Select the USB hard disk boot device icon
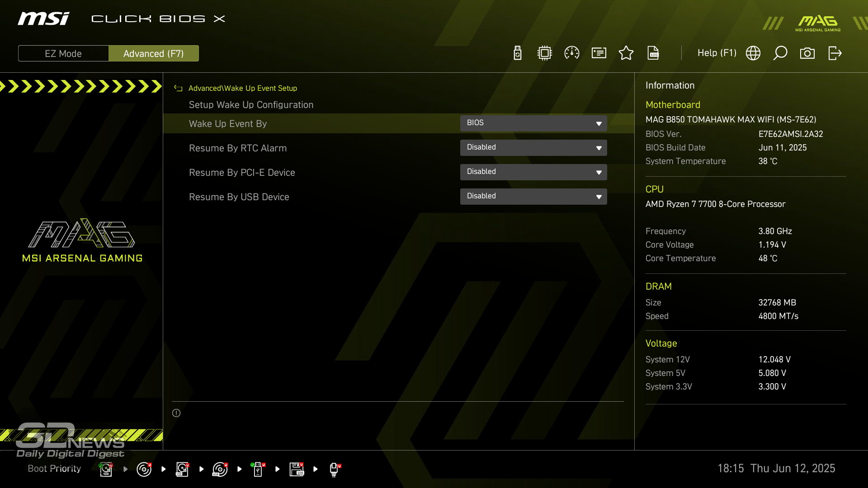The width and height of the screenshot is (868, 488). click(182, 469)
